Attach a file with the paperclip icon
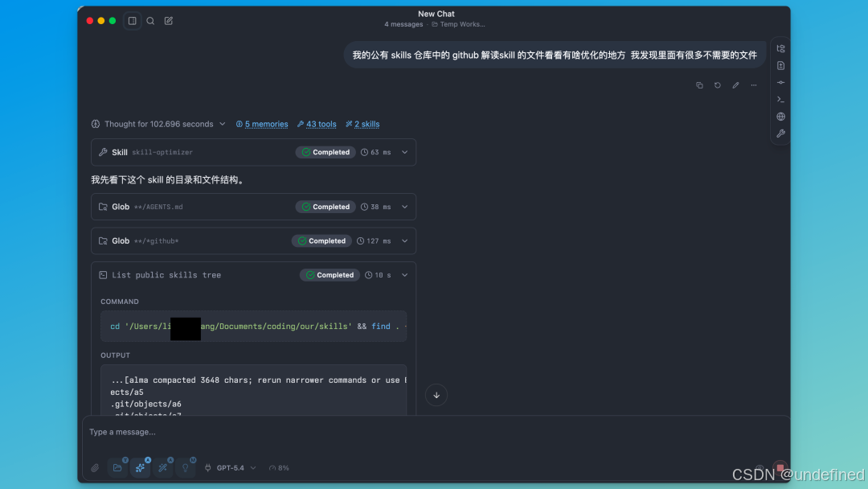 click(x=95, y=468)
